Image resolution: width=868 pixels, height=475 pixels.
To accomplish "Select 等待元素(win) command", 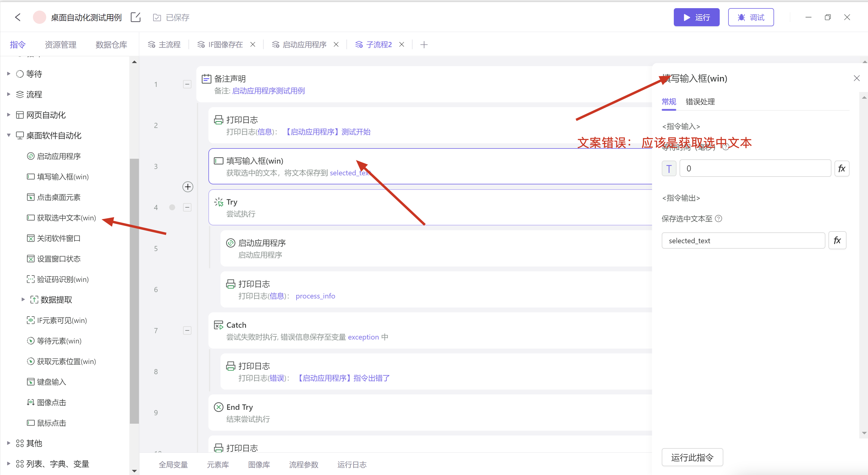I will [x=54, y=341].
